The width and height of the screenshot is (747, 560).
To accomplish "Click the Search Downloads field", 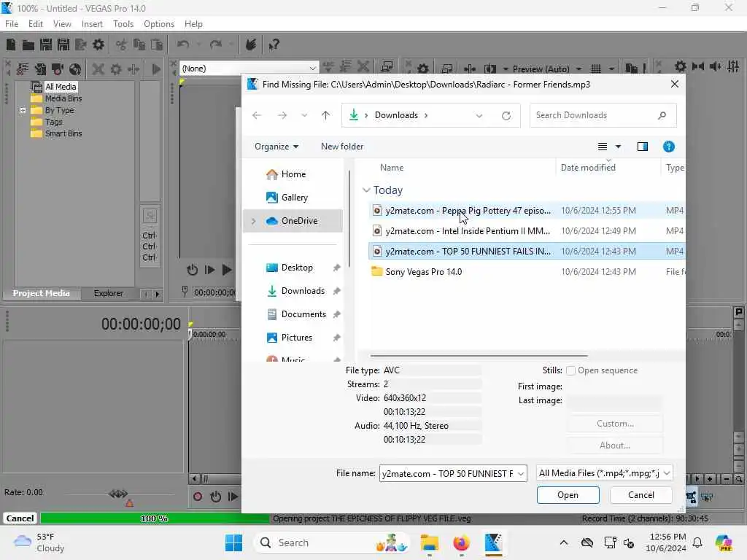I will coord(603,115).
